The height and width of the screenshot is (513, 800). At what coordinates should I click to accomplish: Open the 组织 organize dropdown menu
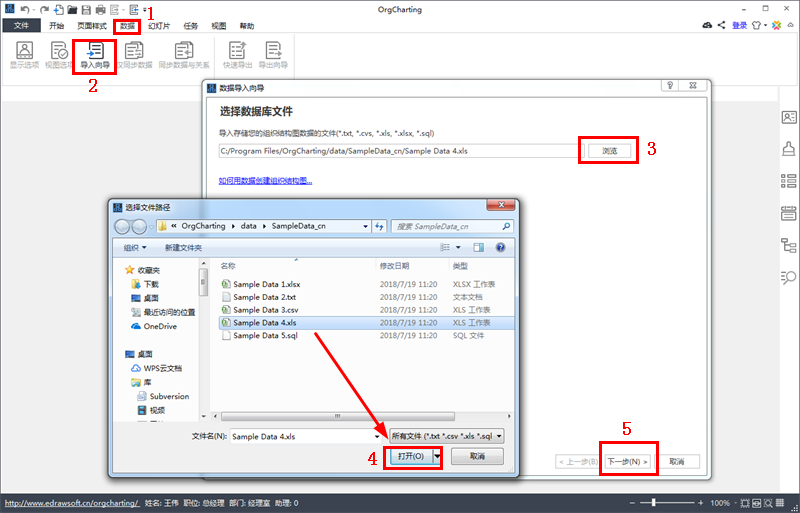[x=135, y=248]
